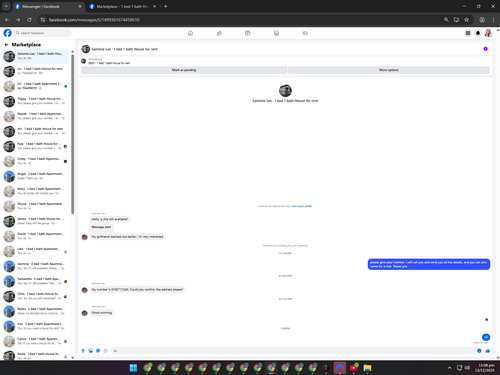Screen dimensions: 500x375
Task: Send a thumbs-up like
Action: (x=488, y=351)
